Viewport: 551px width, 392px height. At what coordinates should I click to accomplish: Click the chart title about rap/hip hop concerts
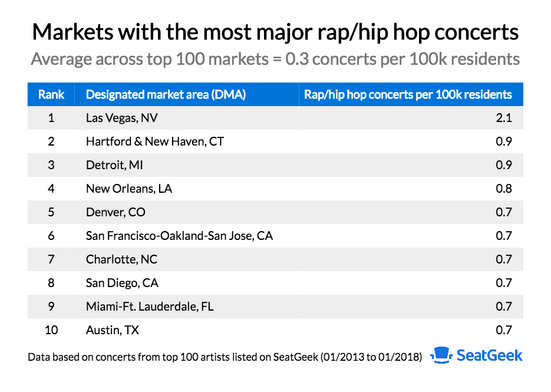point(275,32)
